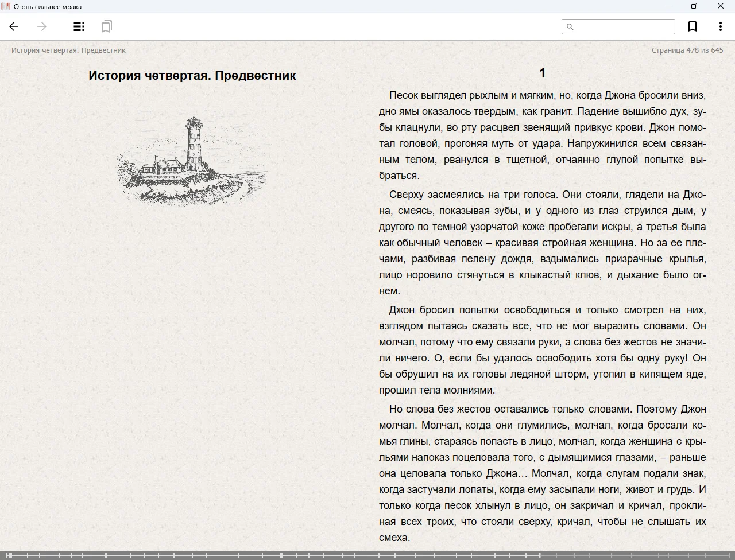Click the section number '1' heading

pos(543,72)
